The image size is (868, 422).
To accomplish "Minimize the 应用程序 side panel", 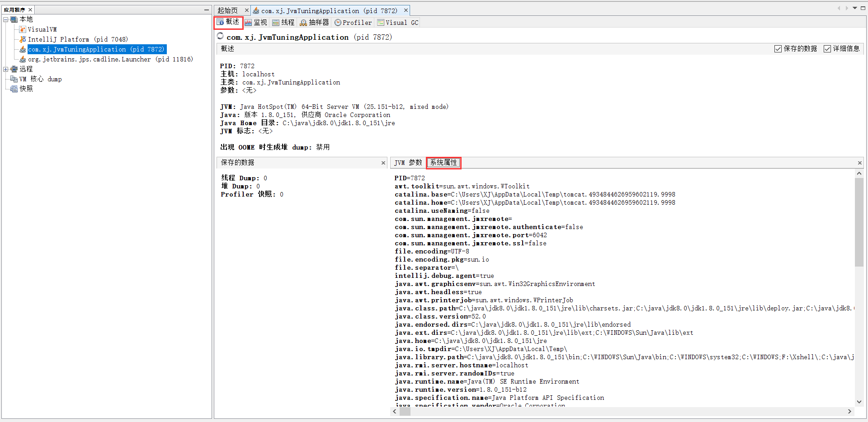I will [207, 9].
